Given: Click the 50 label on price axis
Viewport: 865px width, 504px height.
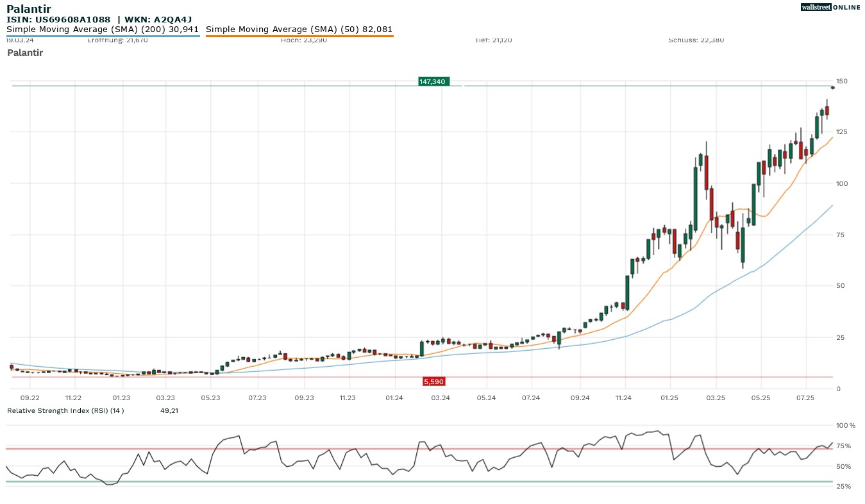Looking at the screenshot, I should (x=839, y=286).
